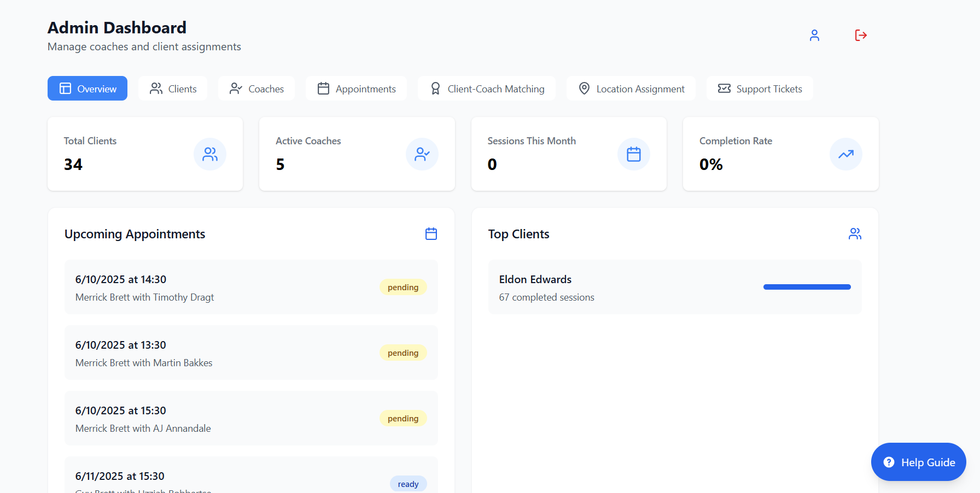980x493 pixels.
Task: Click the Active Coaches user-check icon
Action: pos(422,154)
